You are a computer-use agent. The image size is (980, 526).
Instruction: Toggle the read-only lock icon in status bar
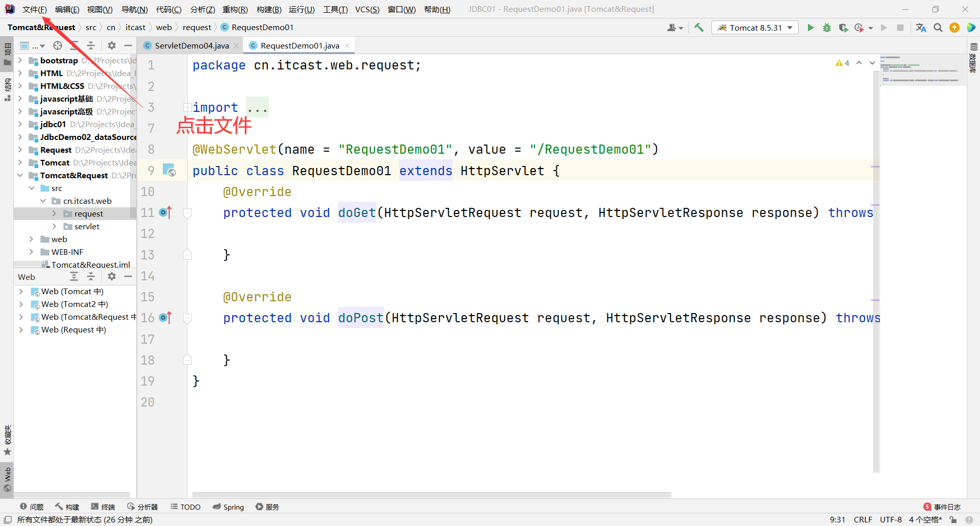tap(953, 520)
